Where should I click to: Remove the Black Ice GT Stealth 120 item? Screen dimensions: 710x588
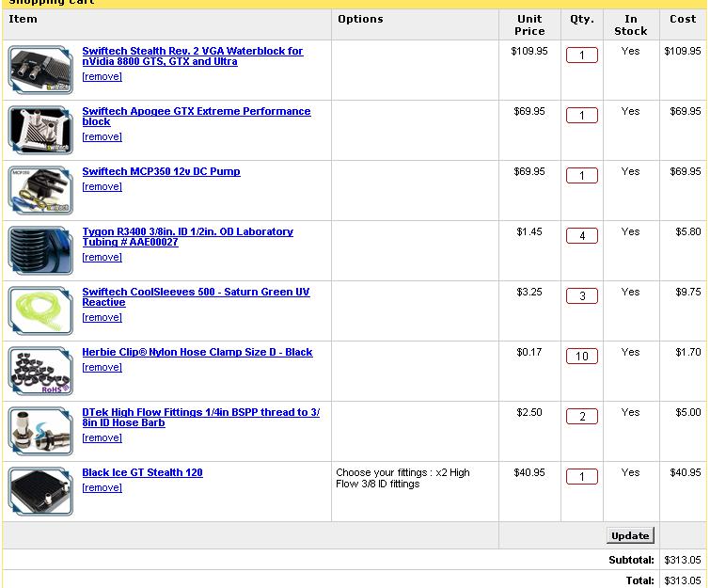coord(102,488)
